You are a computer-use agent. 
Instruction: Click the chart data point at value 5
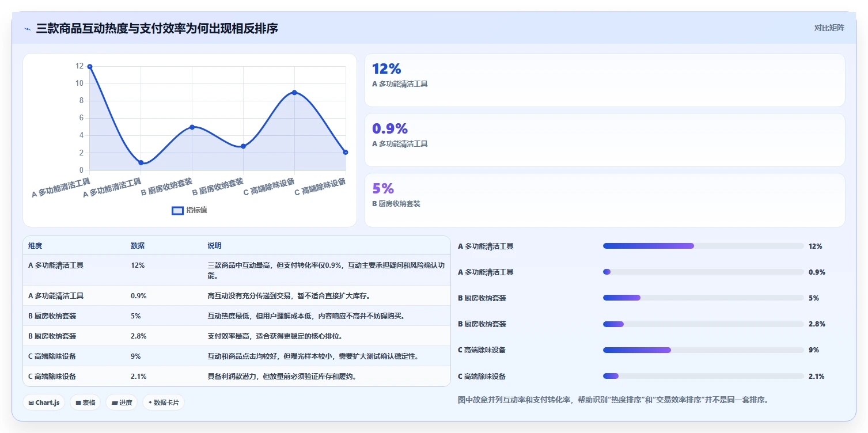click(192, 127)
